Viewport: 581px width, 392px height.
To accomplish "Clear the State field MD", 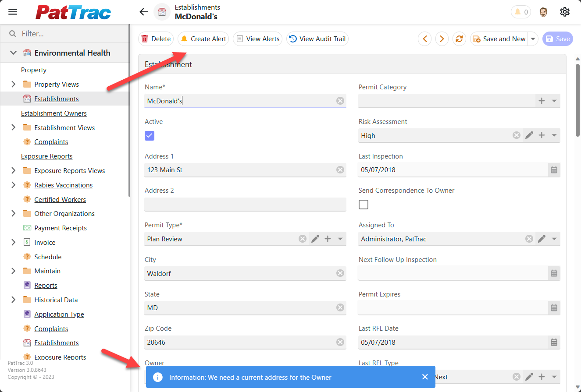I will (x=340, y=308).
